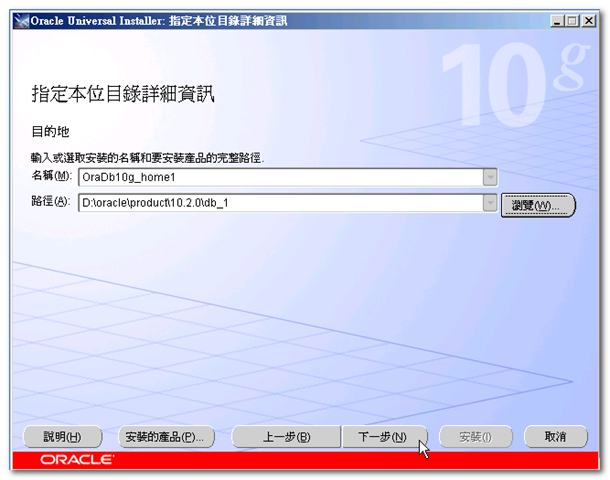Click the 指定本位目錄詳細資訊 page heading
610x480 pixels.
(x=123, y=94)
